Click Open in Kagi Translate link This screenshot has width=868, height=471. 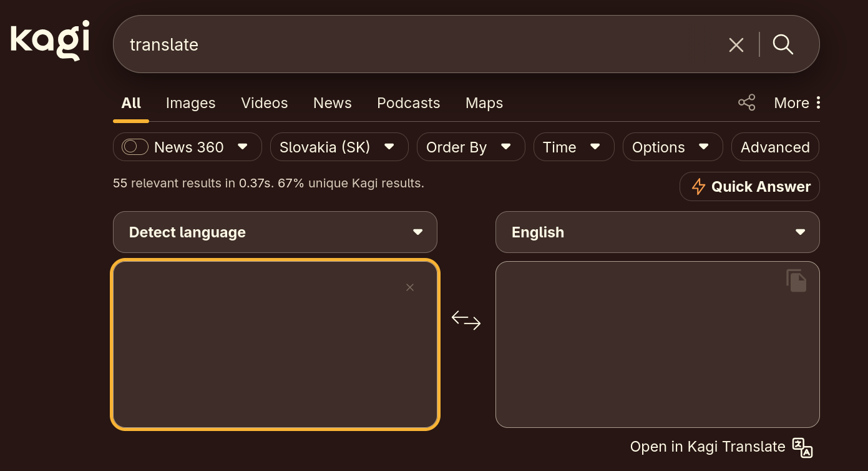[x=708, y=447]
